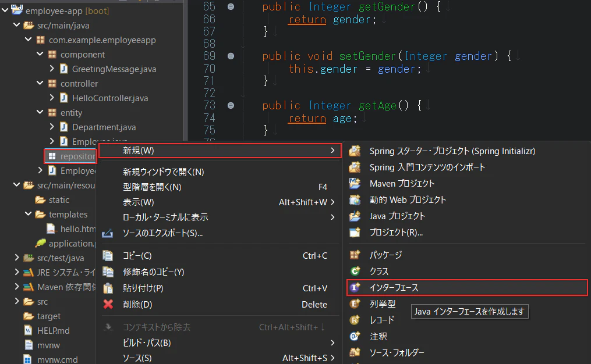This screenshot has height=364, width=591.
Task: Select the target folder
Action: click(49, 316)
